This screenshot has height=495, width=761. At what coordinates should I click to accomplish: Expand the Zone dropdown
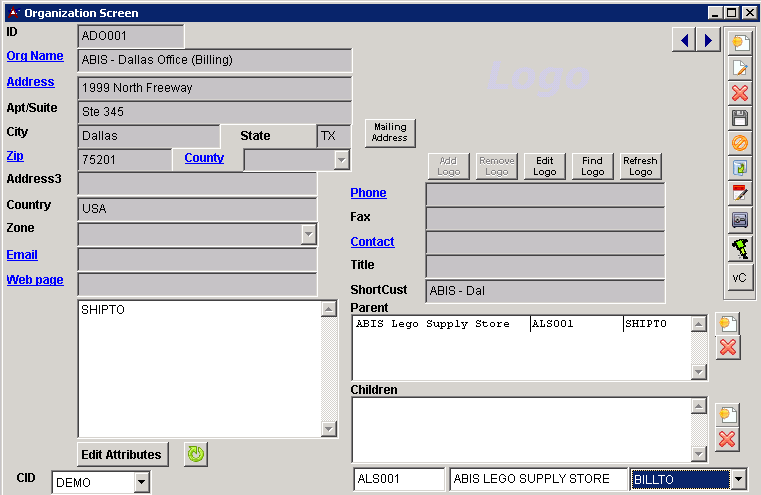click(308, 234)
